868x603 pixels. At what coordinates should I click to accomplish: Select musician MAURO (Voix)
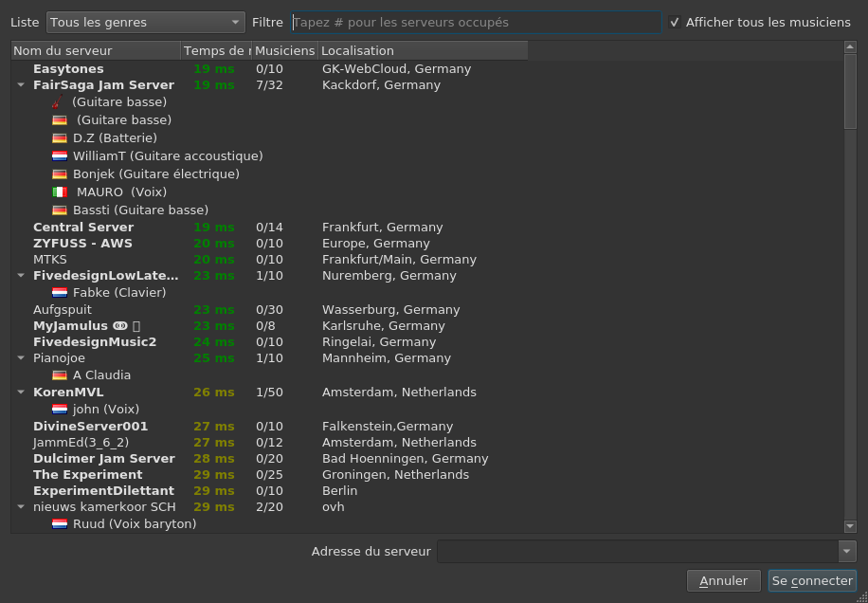pyautogui.click(x=122, y=192)
